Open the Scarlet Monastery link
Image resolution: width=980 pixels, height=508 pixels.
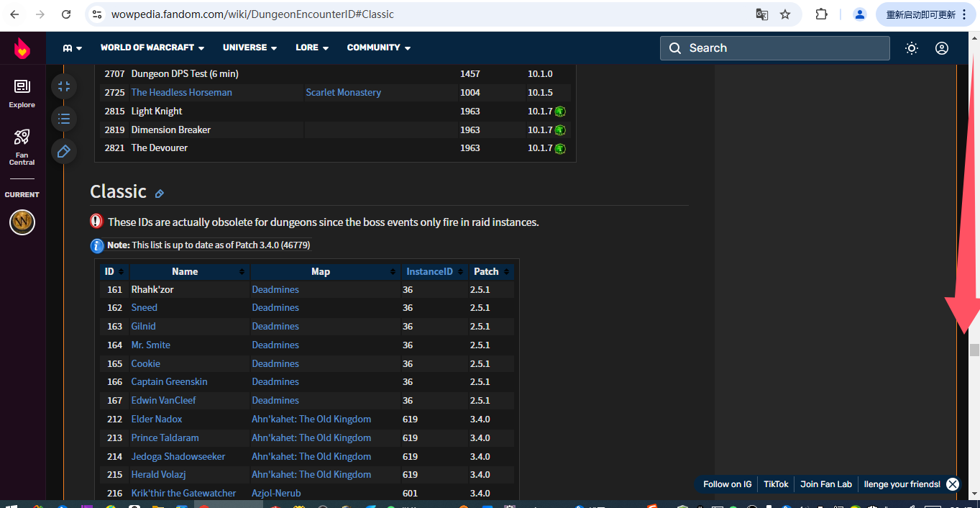343,93
